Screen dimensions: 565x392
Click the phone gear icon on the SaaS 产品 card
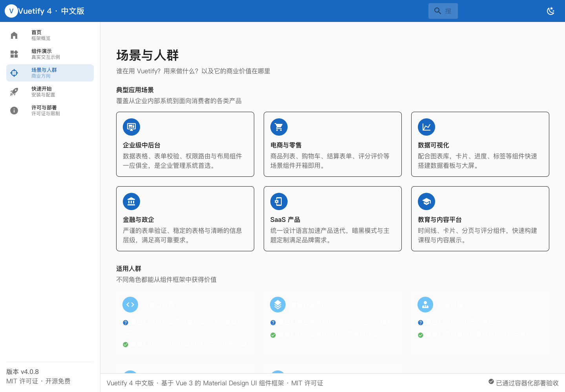coord(279,201)
